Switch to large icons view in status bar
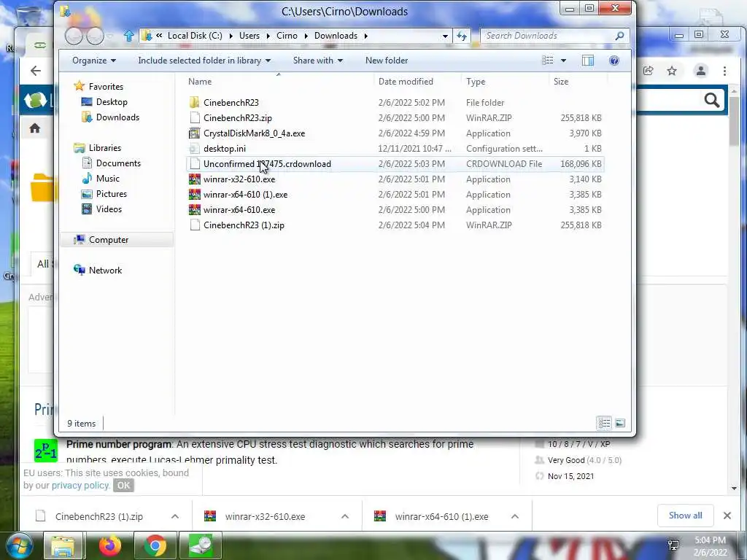The image size is (747, 560). click(x=620, y=423)
